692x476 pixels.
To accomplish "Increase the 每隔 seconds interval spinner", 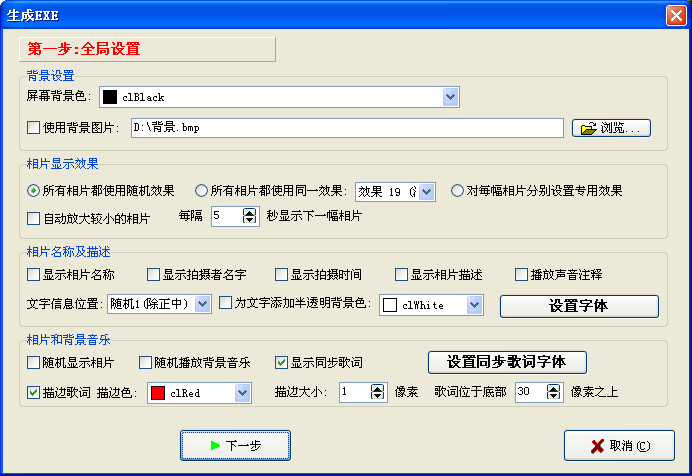I will (249, 211).
